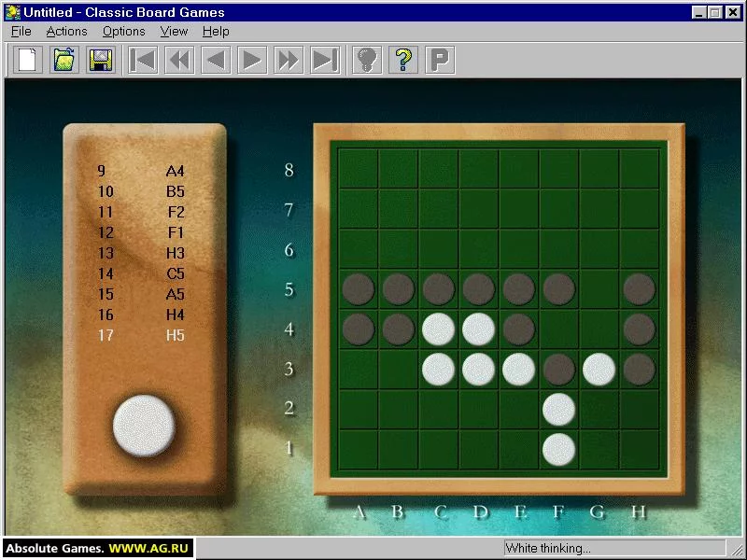Click empty board square A6
Screen dimensions: 747x560
click(x=359, y=249)
